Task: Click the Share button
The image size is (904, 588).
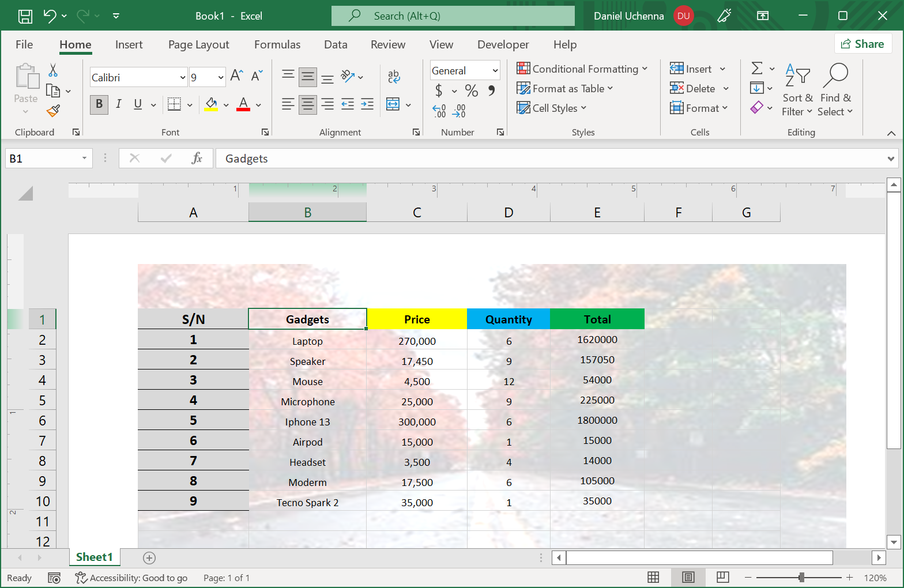Action: coord(862,44)
